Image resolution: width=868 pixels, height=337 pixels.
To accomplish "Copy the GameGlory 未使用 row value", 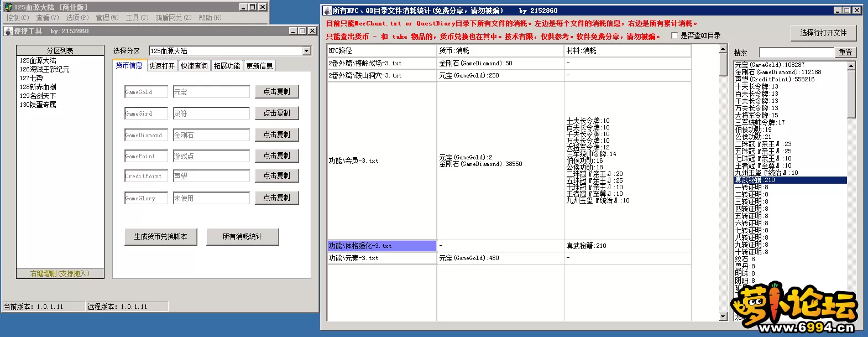I will [x=276, y=198].
